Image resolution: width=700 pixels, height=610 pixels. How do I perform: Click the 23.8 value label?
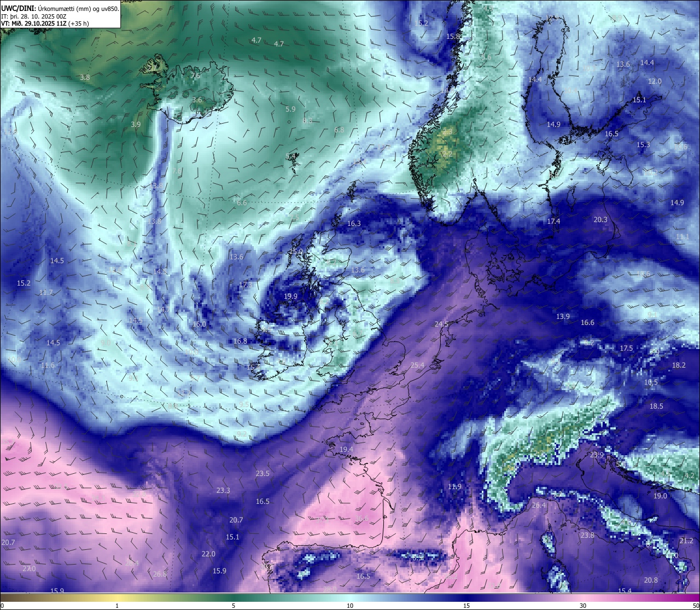(x=587, y=535)
